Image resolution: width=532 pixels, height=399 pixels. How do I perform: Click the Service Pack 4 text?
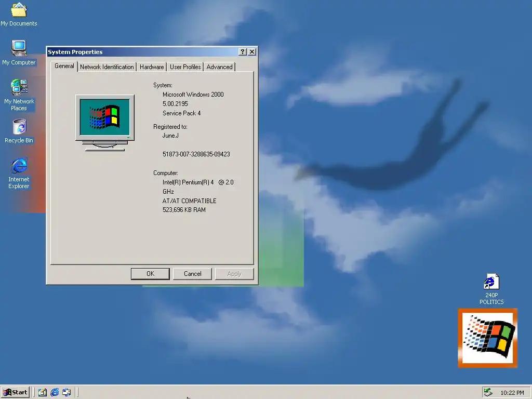click(x=181, y=113)
